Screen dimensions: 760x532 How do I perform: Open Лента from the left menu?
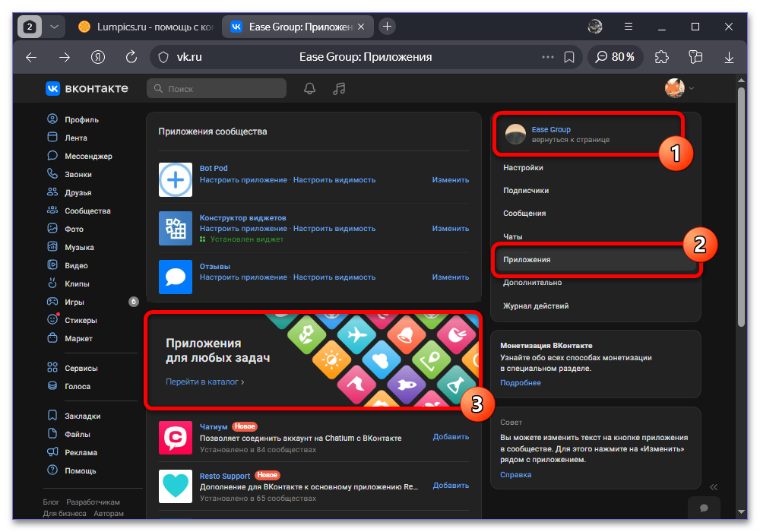[x=75, y=138]
